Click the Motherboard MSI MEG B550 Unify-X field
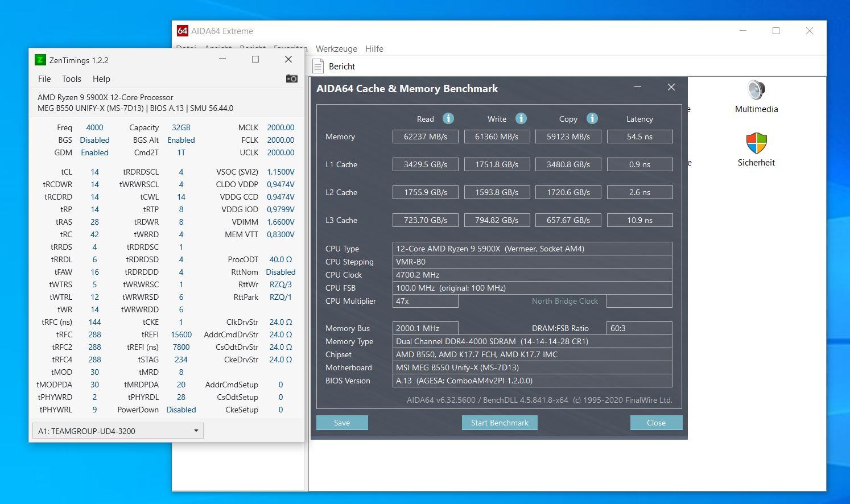This screenshot has width=850, height=504. [533, 367]
